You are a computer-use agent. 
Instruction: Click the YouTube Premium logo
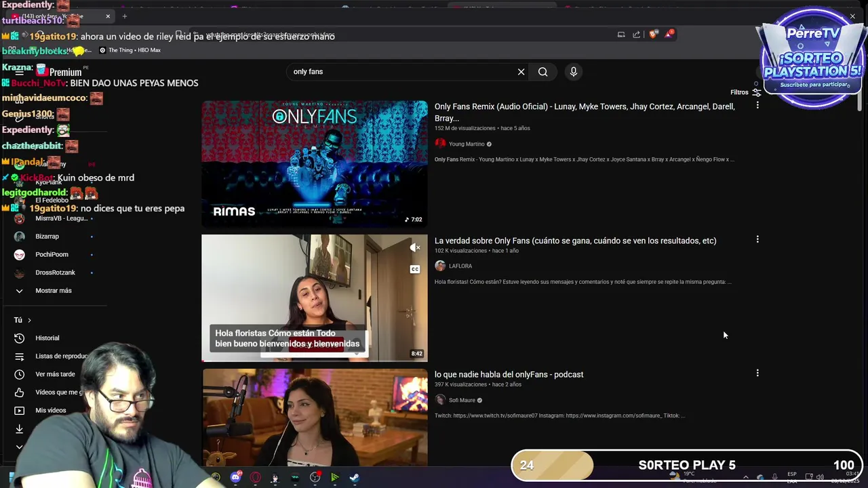click(x=60, y=71)
